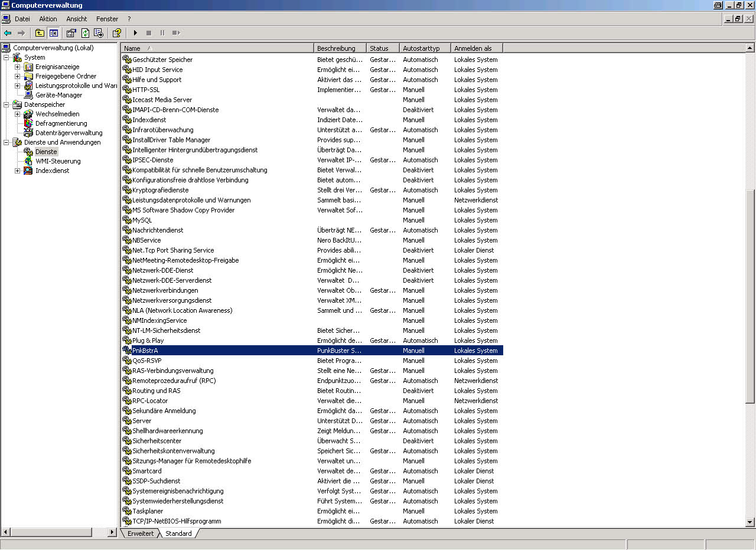Expand the Indexdienst tree node

(x=18, y=171)
